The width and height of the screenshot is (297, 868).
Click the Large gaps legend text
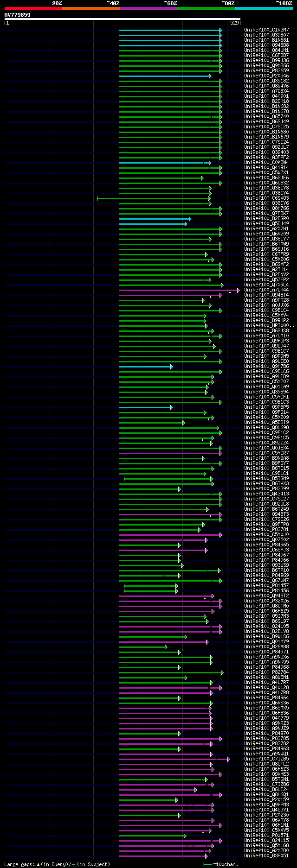tap(57, 864)
